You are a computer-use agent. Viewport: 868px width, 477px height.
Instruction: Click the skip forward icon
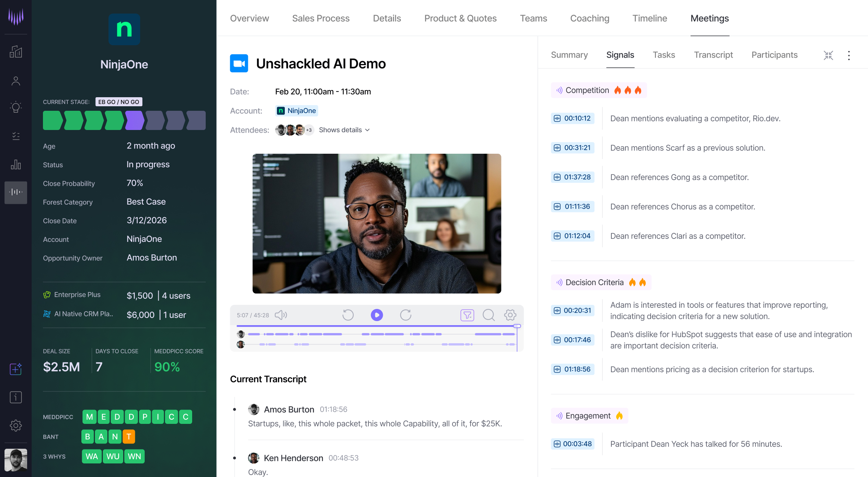[x=405, y=315]
